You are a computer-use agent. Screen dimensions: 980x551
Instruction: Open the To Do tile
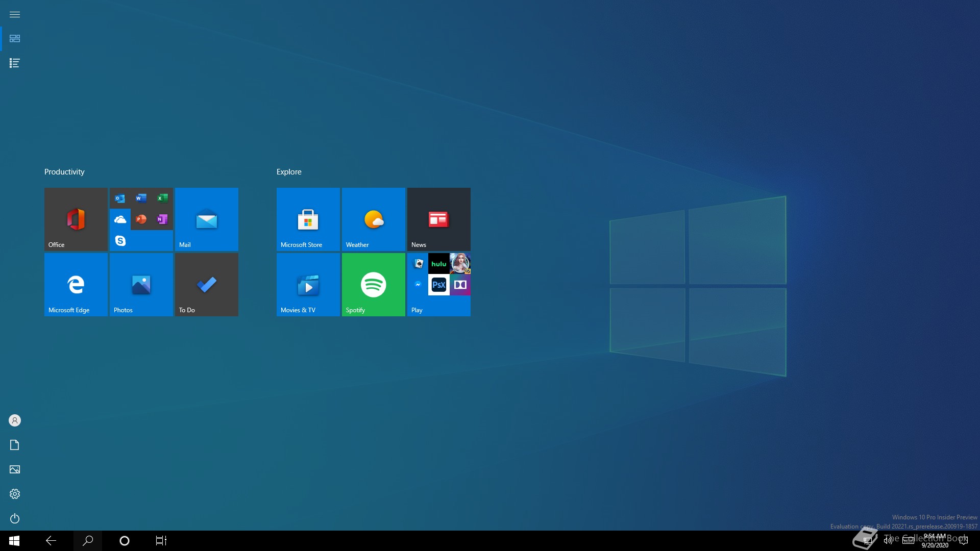(206, 284)
